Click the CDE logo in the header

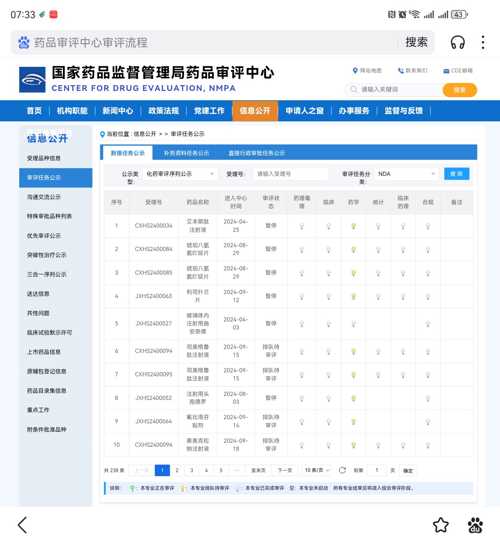click(x=32, y=80)
